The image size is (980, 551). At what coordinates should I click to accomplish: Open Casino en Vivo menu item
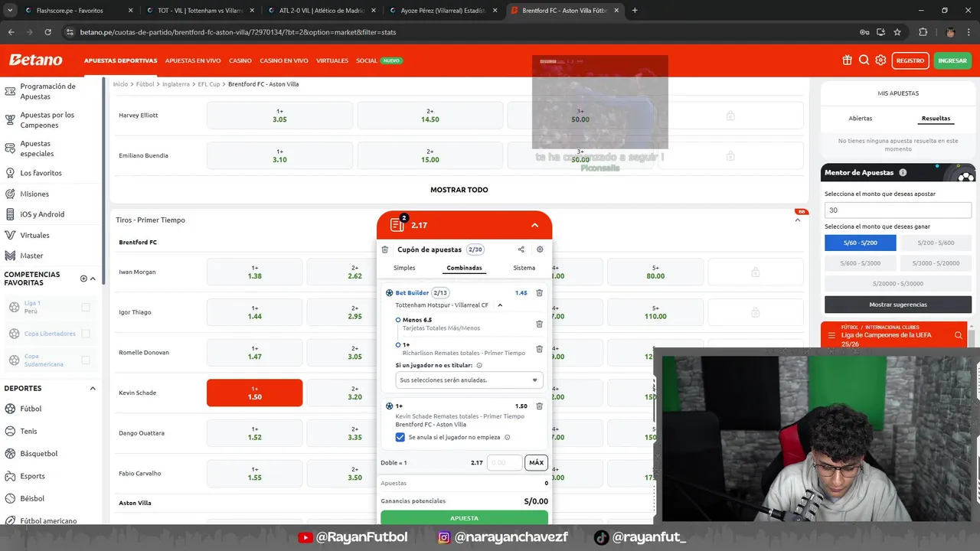pyautogui.click(x=284, y=60)
